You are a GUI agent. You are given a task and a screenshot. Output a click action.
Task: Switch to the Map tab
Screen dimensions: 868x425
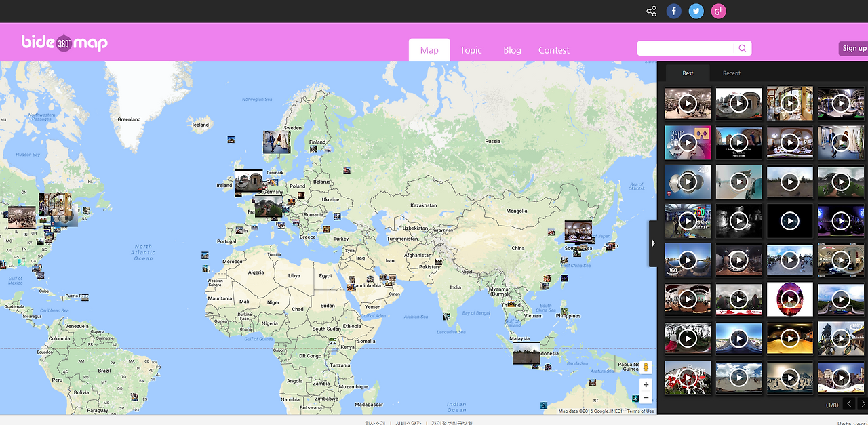[x=429, y=50]
